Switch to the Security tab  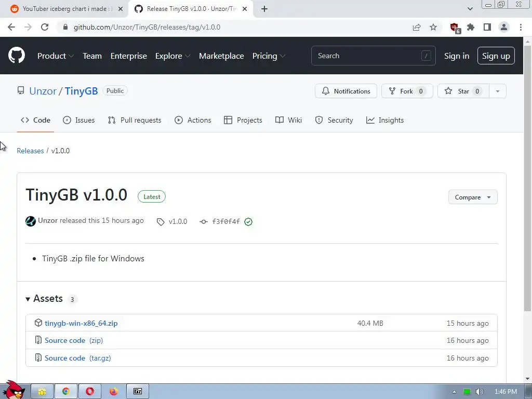pos(334,120)
